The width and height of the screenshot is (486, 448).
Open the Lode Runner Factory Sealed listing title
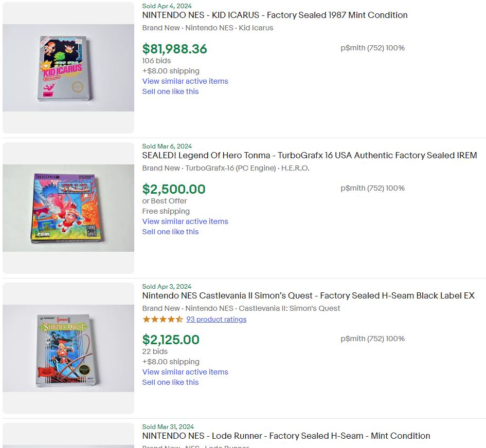(x=286, y=436)
